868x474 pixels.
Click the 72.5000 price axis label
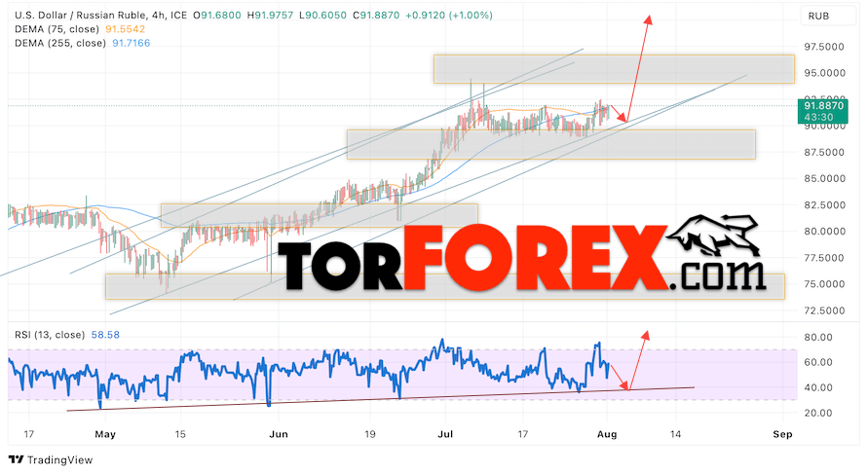pos(824,310)
